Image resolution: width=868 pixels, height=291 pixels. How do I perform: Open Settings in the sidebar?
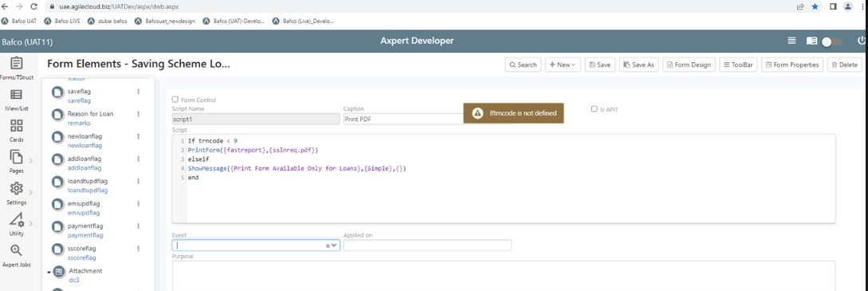point(17,193)
